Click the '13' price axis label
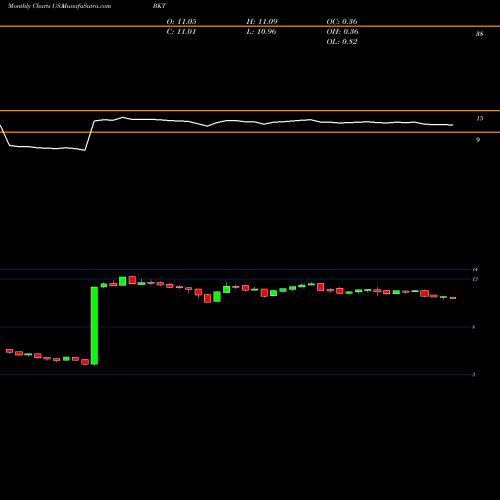Image resolution: width=500 pixels, height=500 pixels. click(x=475, y=279)
